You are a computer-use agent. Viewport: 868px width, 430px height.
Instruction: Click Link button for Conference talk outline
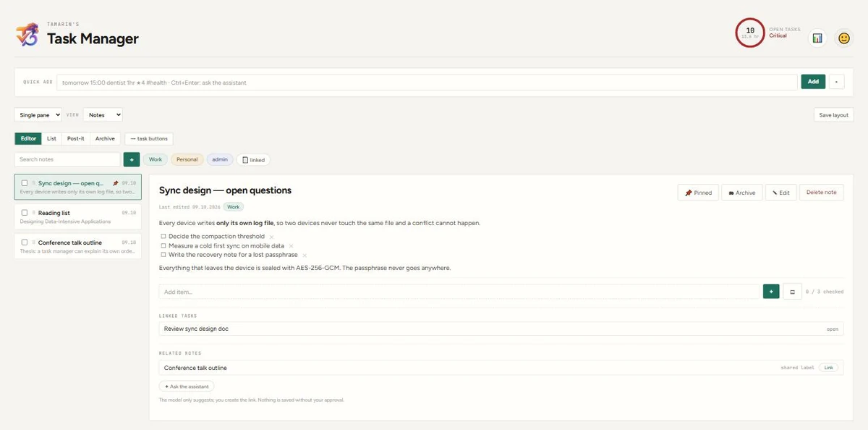[x=829, y=368]
